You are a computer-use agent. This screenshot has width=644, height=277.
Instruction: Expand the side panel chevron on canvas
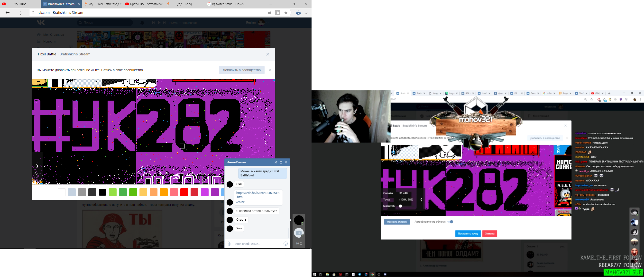(37, 166)
